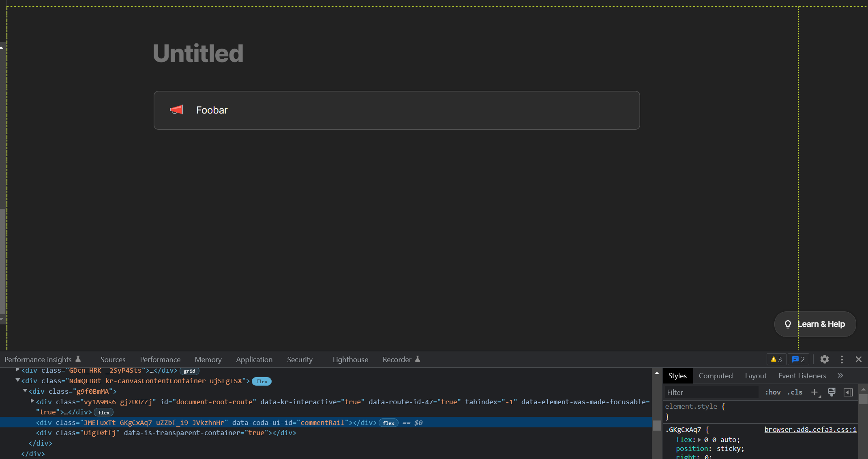The height and width of the screenshot is (459, 868).
Task: Toggle the flex badge on the commentRail div
Action: (388, 423)
